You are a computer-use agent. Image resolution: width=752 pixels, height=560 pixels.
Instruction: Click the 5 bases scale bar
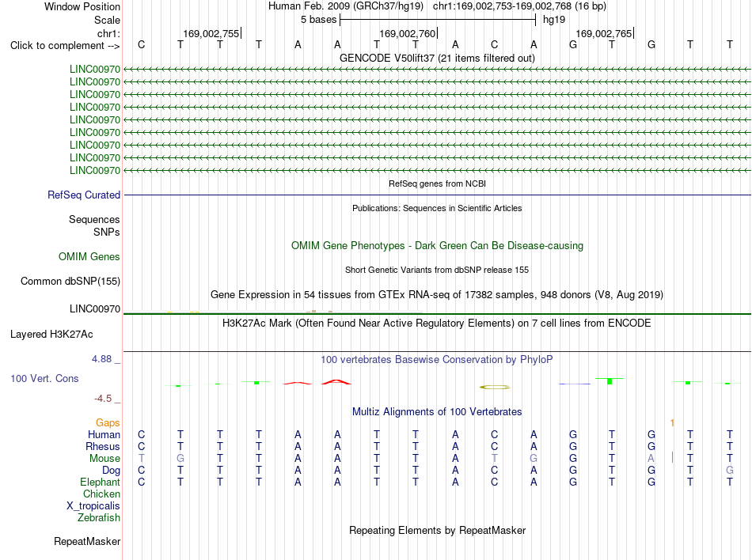[438, 20]
